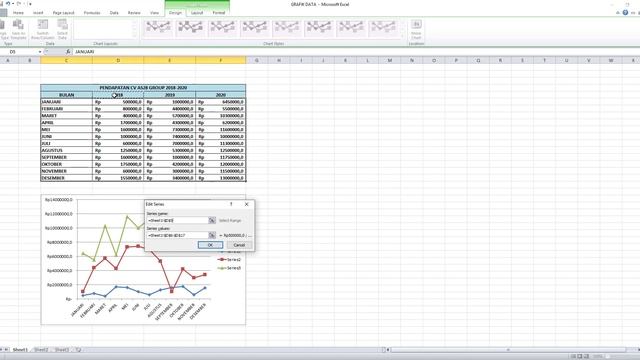
Task: Click the 2020 column header cell
Action: pyautogui.click(x=220, y=95)
